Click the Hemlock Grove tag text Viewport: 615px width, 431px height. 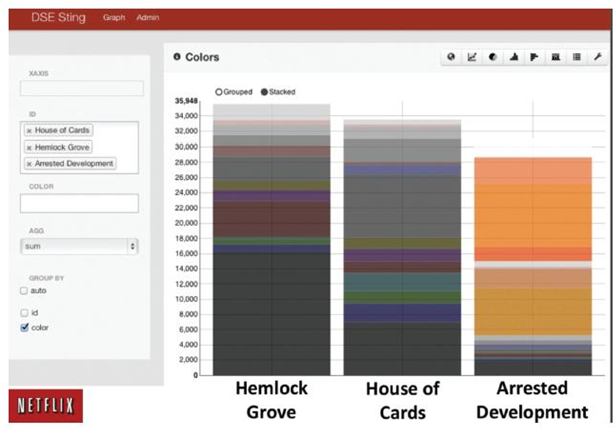pyautogui.click(x=62, y=147)
